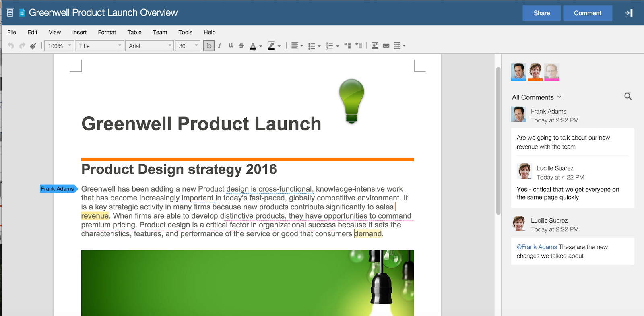Open the Help menu
This screenshot has height=316, width=644.
209,32
